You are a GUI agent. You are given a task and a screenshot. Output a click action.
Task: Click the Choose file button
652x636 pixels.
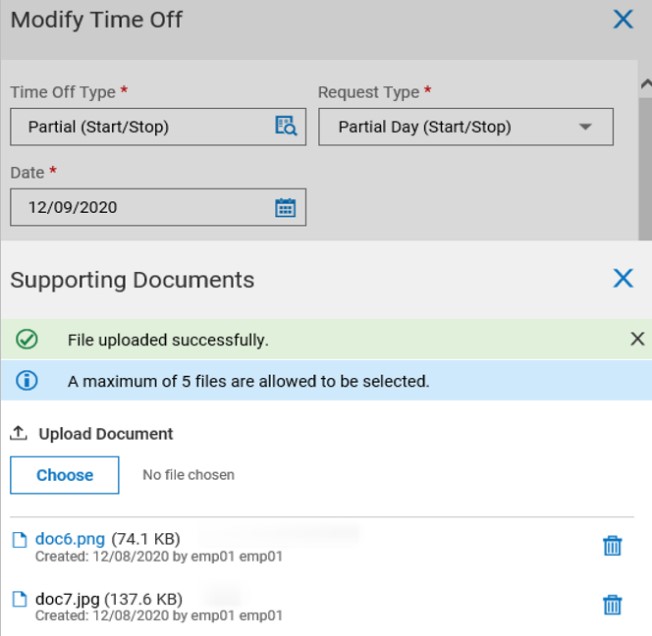[65, 475]
